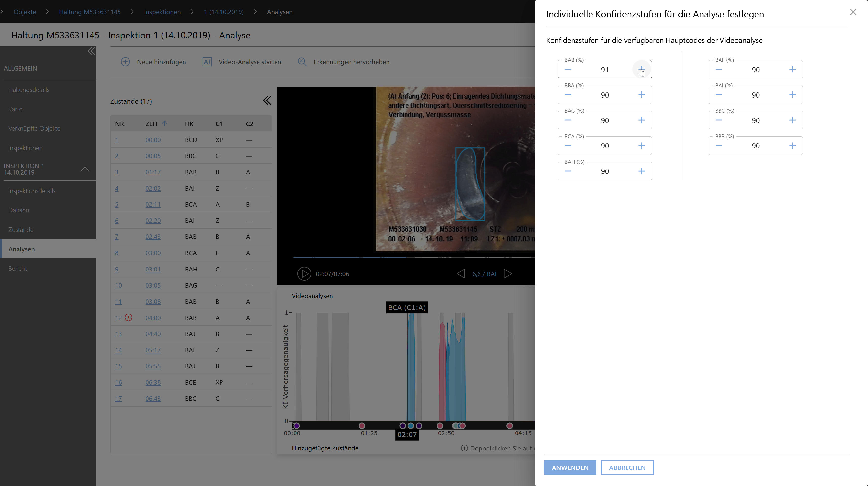
Task: Play the inspection video
Action: point(304,274)
